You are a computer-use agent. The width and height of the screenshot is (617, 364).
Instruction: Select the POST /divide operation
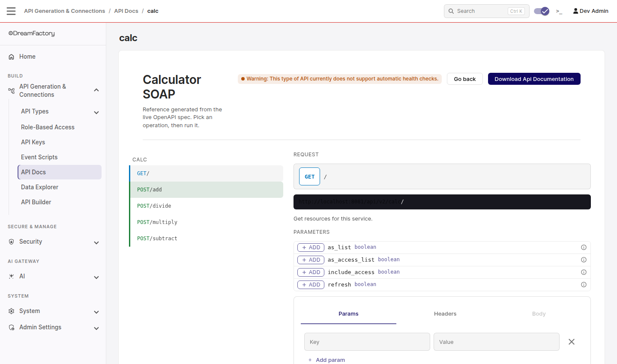click(x=207, y=206)
